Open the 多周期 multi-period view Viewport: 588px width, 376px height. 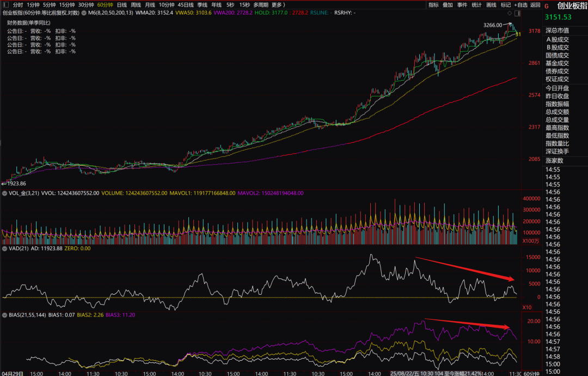pyautogui.click(x=261, y=5)
